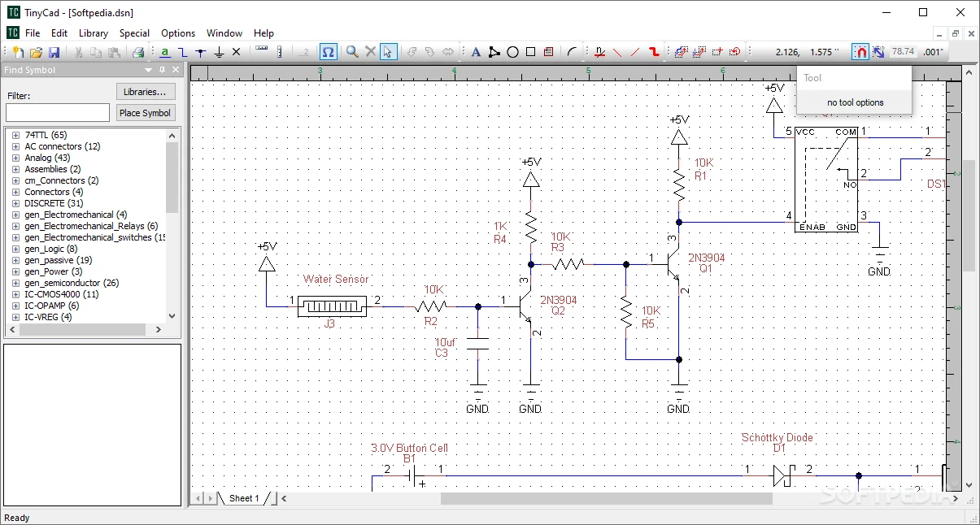The width and height of the screenshot is (980, 525).
Task: Open the symbol picker with the Omega icon
Action: 328,51
